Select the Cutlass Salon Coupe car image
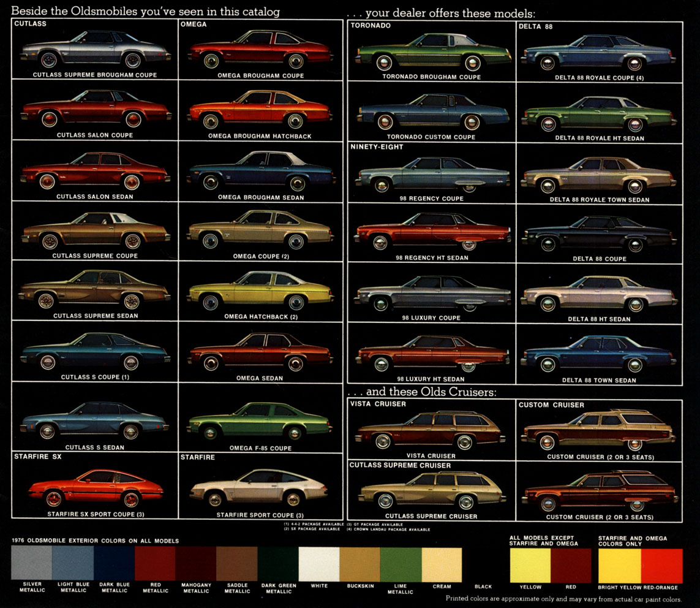The width and height of the screenshot is (700, 608). (x=96, y=108)
